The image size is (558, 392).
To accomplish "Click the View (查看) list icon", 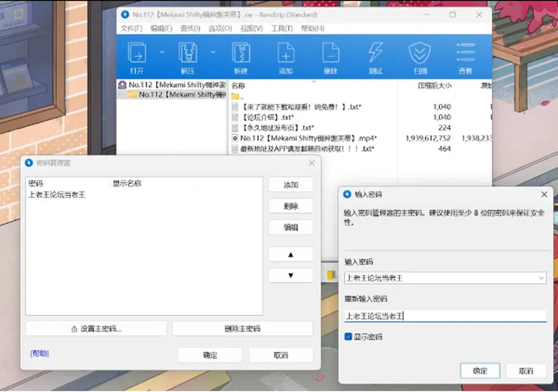I will click(466, 58).
